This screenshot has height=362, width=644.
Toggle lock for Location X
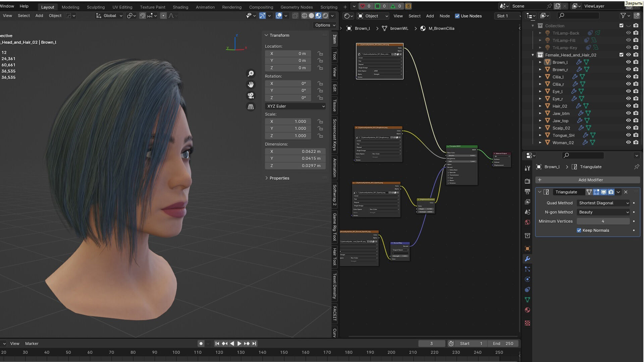(x=320, y=54)
